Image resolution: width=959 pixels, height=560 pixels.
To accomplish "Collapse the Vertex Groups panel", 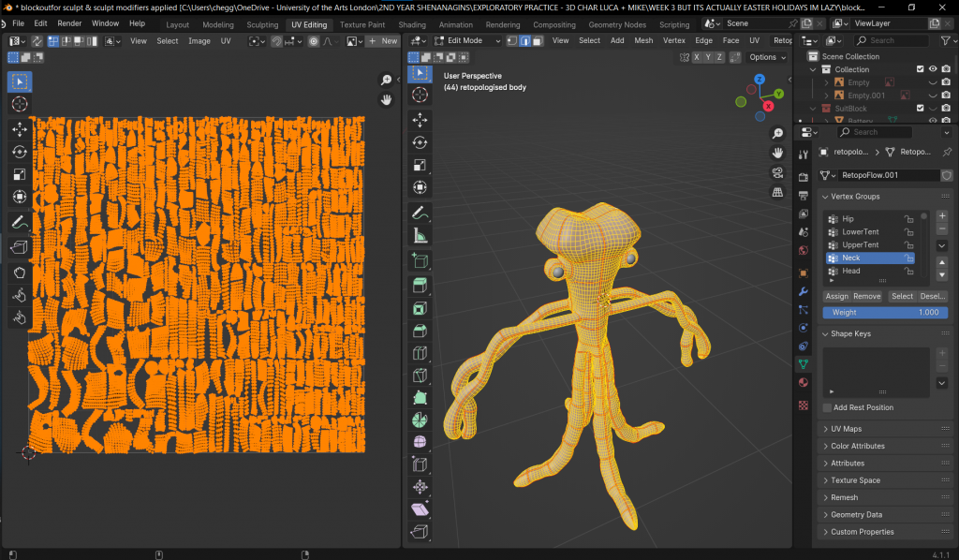I will pos(825,197).
